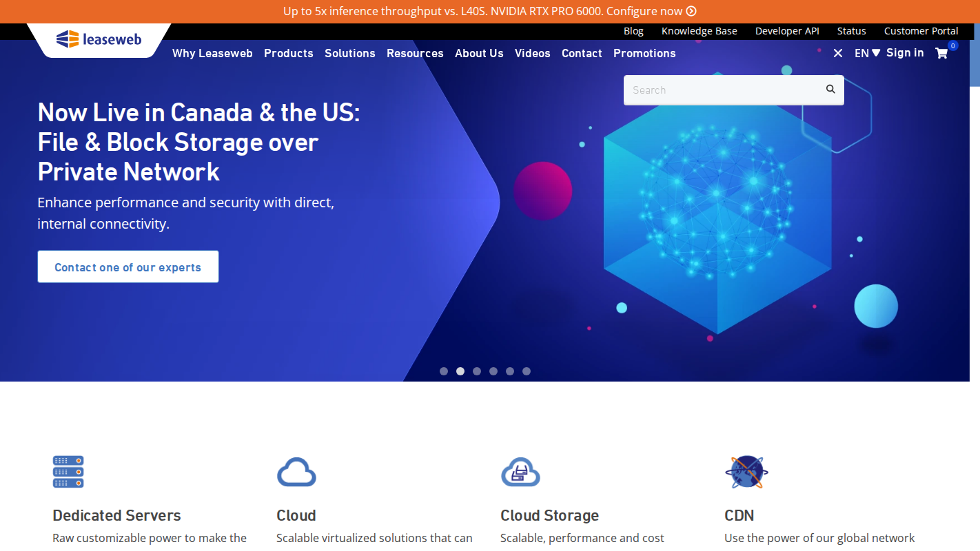Open the About Us menu
This screenshot has width=980, height=551.
click(x=479, y=53)
